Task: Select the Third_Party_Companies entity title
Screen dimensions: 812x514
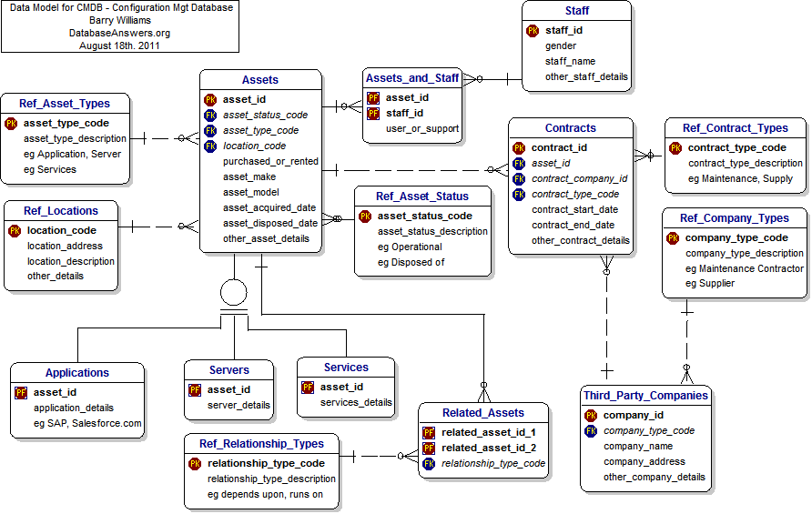Action: pyautogui.click(x=645, y=396)
